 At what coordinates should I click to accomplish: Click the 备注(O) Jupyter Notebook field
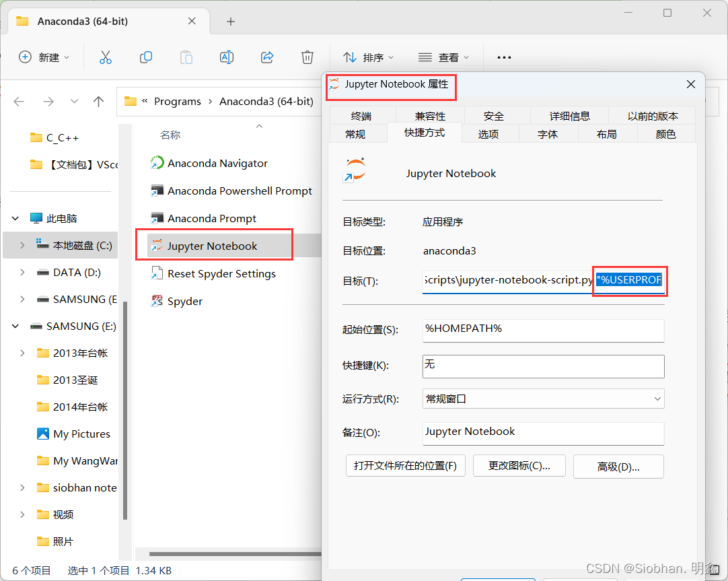[543, 434]
